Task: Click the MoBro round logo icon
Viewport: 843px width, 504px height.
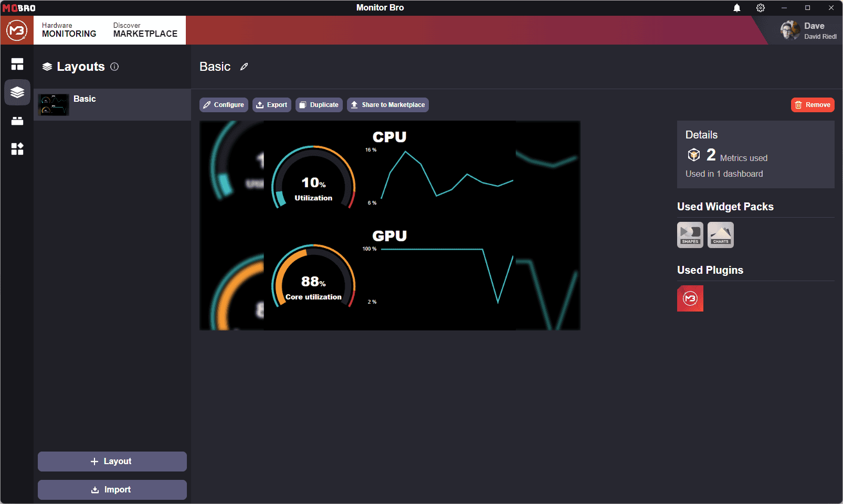Action: point(17,30)
